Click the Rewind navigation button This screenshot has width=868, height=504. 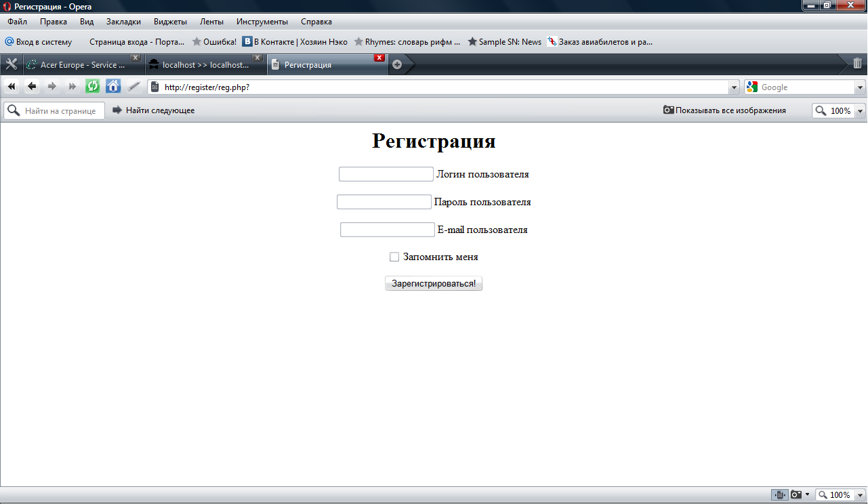(x=12, y=87)
